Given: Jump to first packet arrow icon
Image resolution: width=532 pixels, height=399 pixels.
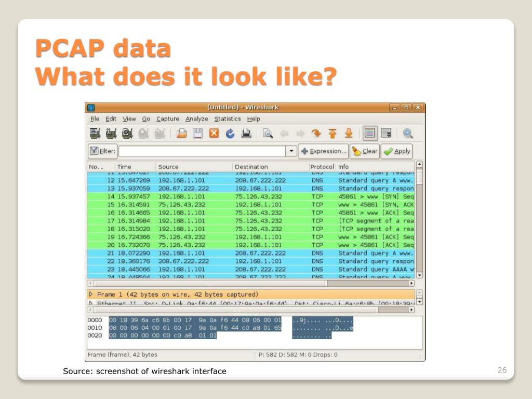Looking at the screenshot, I should click(332, 134).
